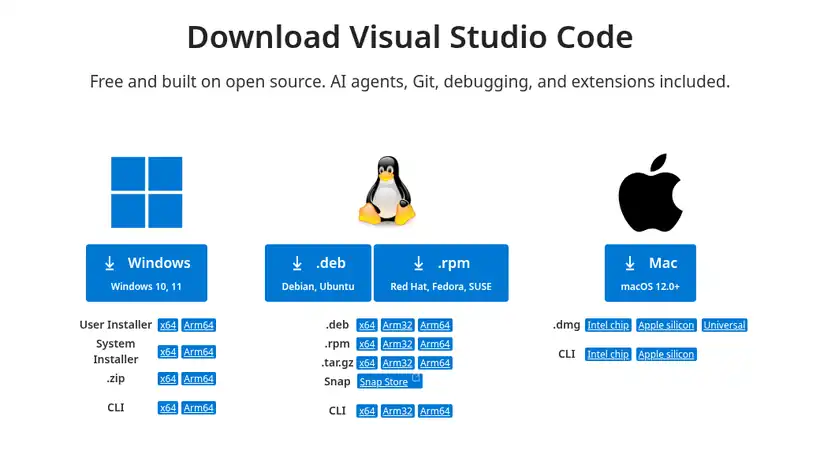Select User Installer x64 link
820x461 pixels.
[168, 325]
